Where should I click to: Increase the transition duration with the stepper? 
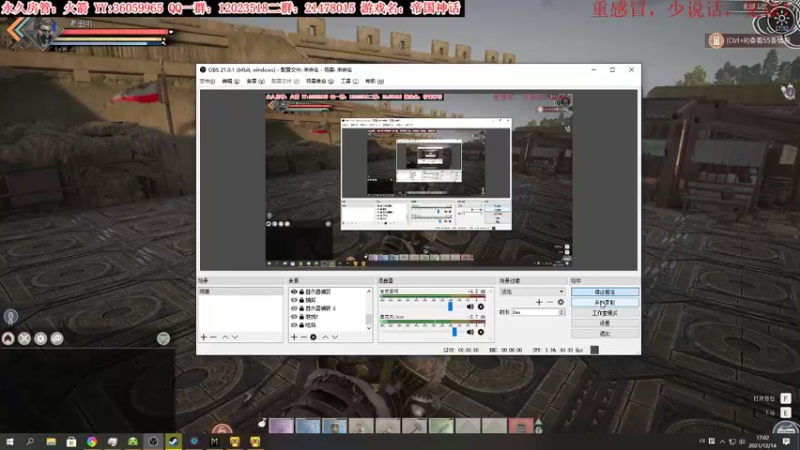pos(562,310)
